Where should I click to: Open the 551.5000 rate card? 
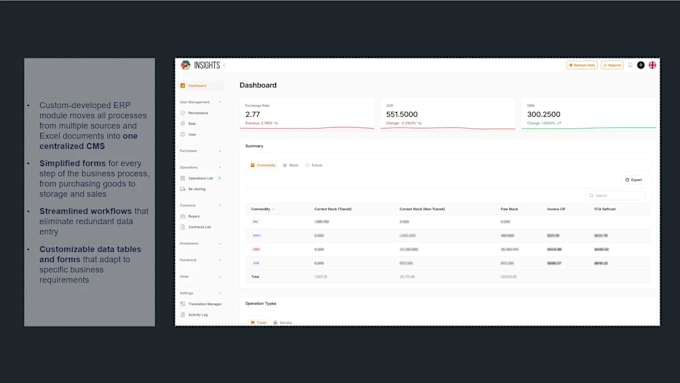coord(448,114)
